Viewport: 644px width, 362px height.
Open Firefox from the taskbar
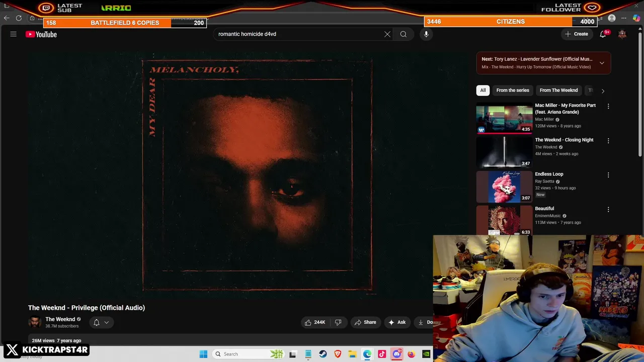click(412, 354)
